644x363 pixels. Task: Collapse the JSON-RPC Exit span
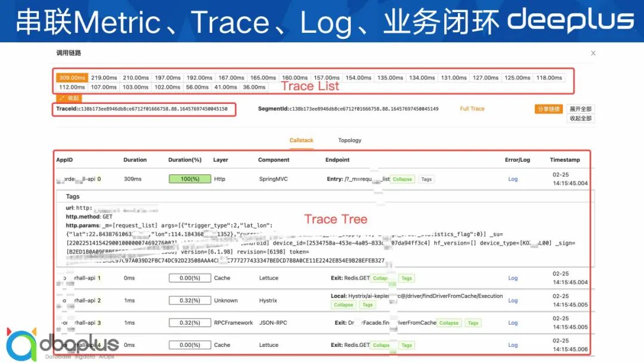[x=449, y=323]
